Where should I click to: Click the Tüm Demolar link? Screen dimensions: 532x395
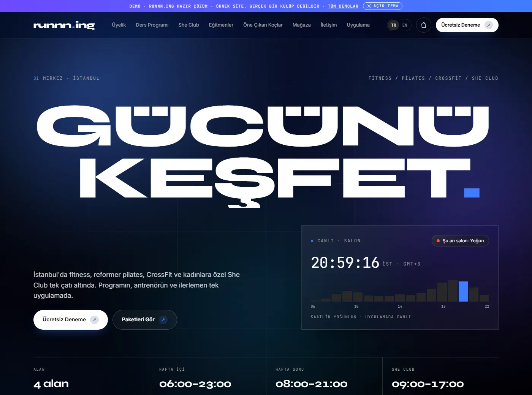click(x=343, y=6)
